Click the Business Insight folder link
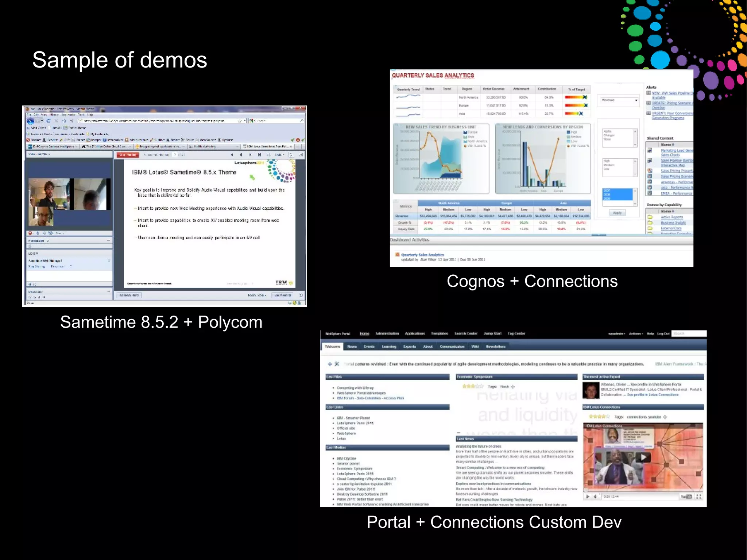747x560 pixels. [x=673, y=223]
